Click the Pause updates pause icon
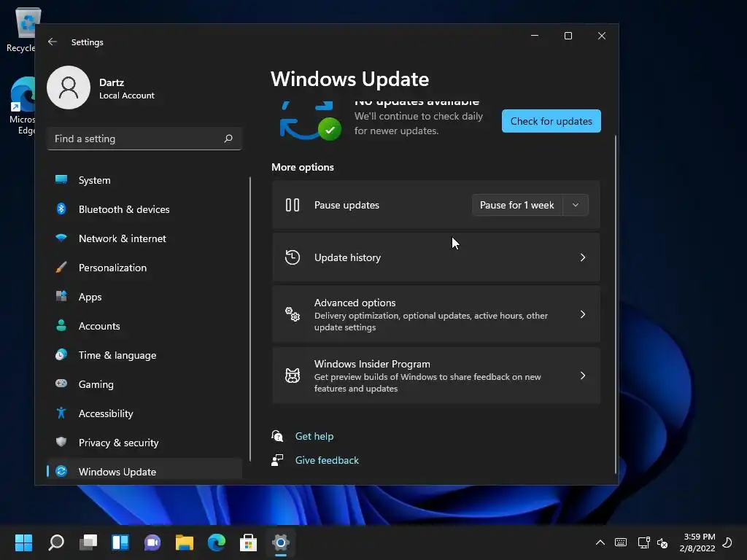 pyautogui.click(x=293, y=205)
